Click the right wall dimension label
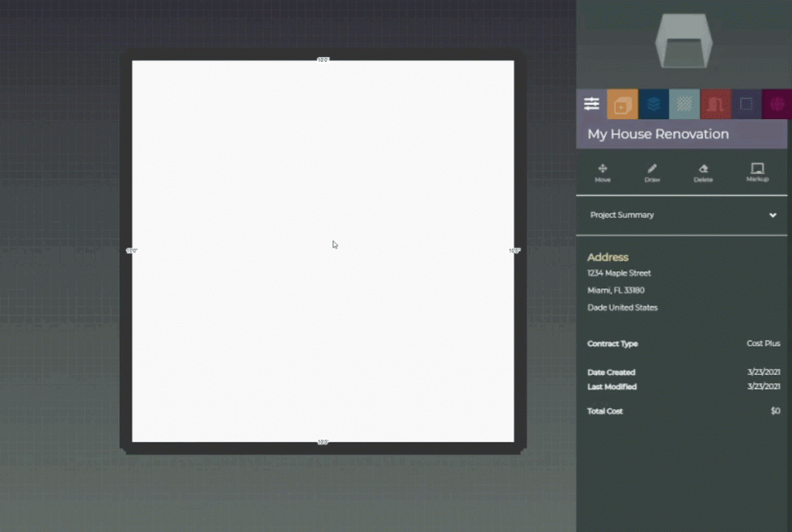 [514, 251]
